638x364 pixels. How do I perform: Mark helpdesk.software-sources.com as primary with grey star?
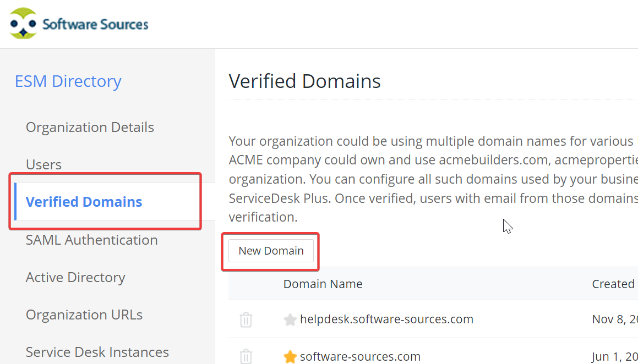click(x=290, y=319)
